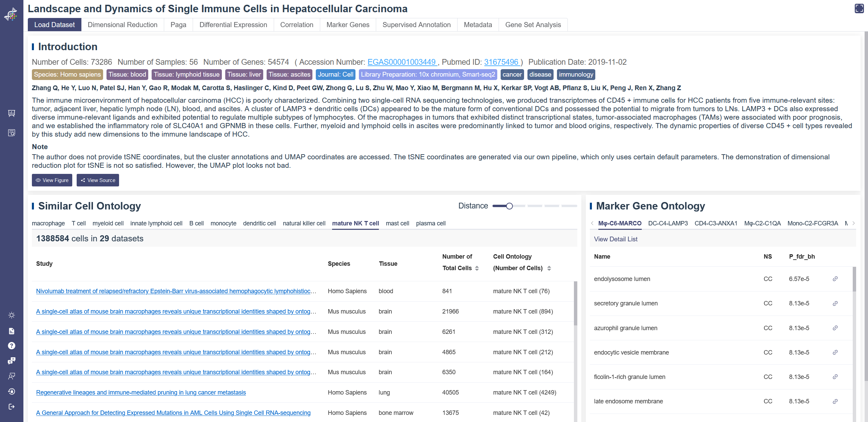Click the fullscreen icon at top right
This screenshot has width=868, height=422.
click(x=859, y=8)
